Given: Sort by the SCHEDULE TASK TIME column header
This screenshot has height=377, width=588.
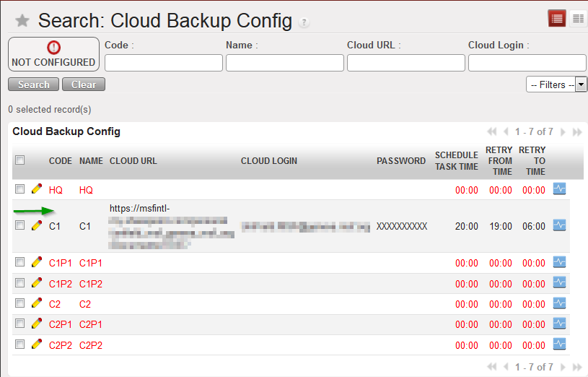Looking at the screenshot, I should (456, 161).
